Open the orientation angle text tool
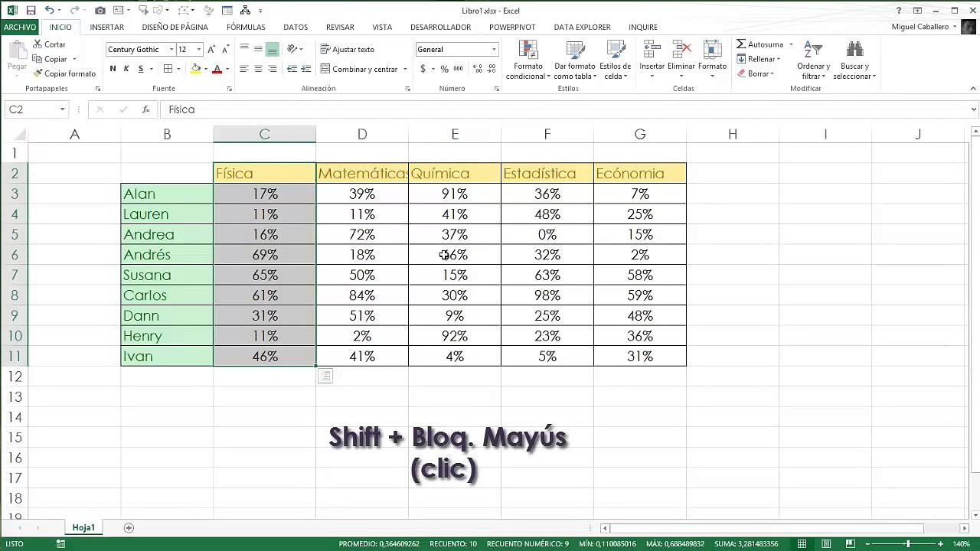The height and width of the screenshot is (551, 980). (292, 49)
